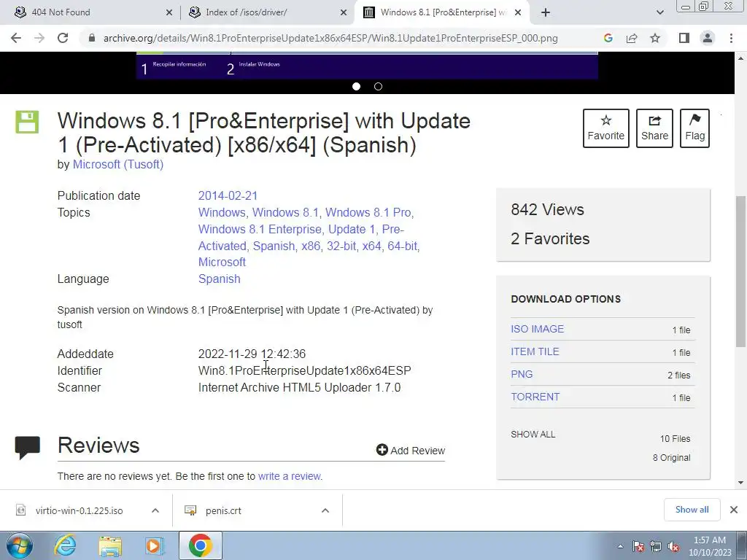Open Windows Explorer from taskbar
The image size is (747, 560).
tap(110, 545)
